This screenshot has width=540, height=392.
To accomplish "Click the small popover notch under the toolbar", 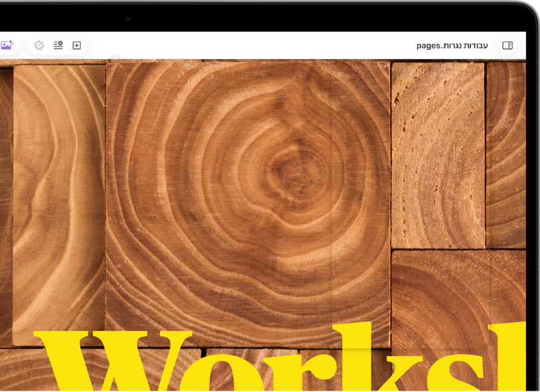I will click(x=115, y=58).
